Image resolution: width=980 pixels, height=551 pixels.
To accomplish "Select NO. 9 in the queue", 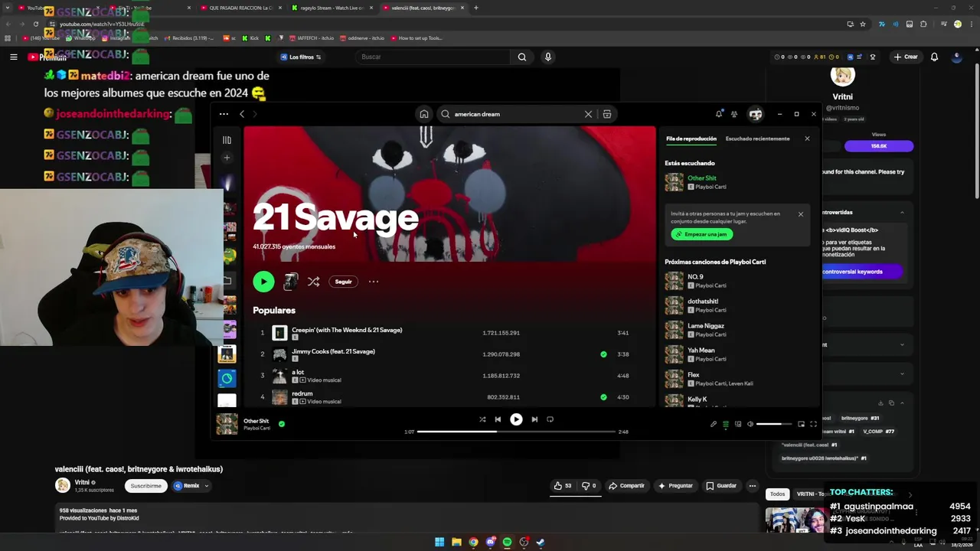I will (x=695, y=276).
